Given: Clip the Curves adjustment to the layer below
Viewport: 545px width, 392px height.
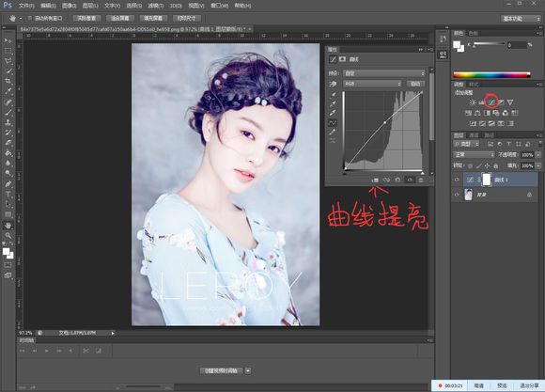Looking at the screenshot, I should tap(375, 180).
